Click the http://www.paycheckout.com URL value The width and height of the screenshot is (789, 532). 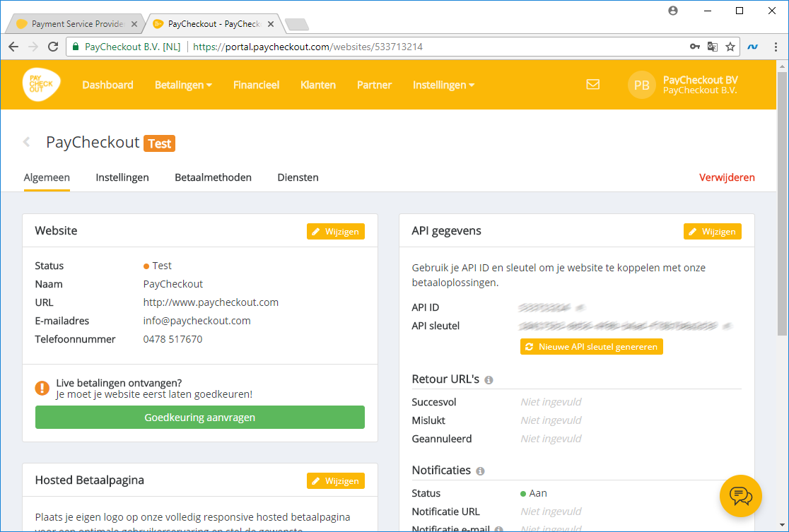point(211,302)
